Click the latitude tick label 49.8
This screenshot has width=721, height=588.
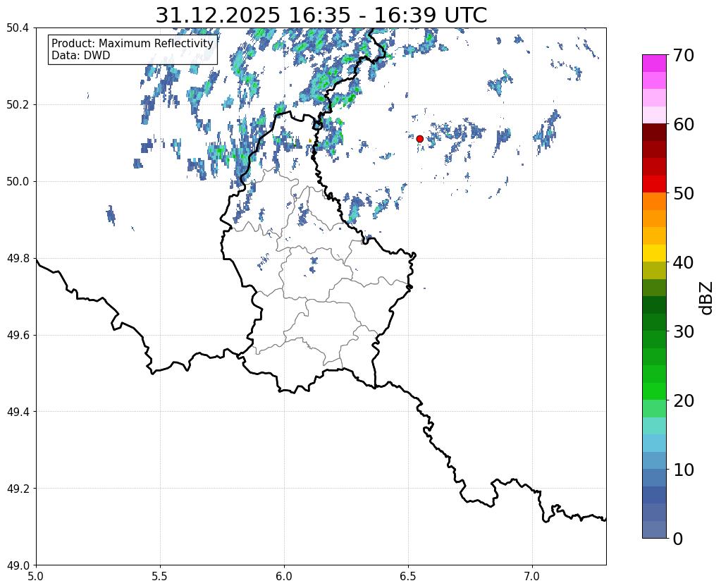pos(18,259)
